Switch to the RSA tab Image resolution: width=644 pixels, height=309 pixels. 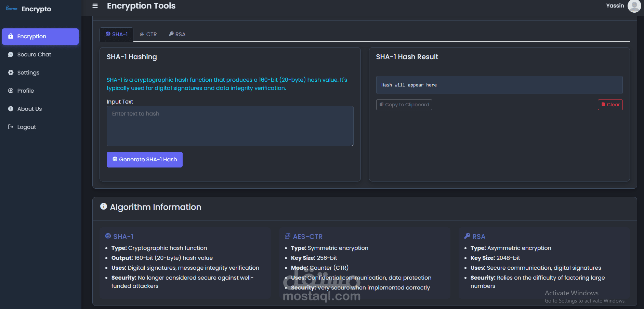point(177,35)
